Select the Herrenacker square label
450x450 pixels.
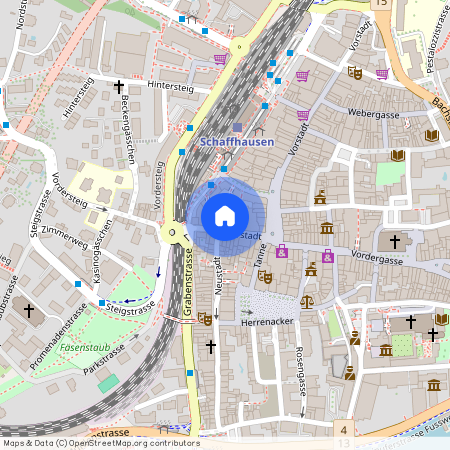tap(267, 322)
